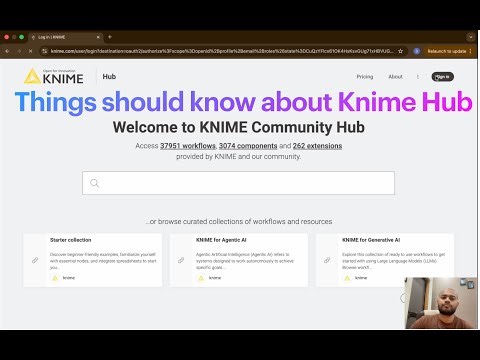The image size is (480, 360).
Task: Stop page loading with X button
Action: click(x=30, y=51)
